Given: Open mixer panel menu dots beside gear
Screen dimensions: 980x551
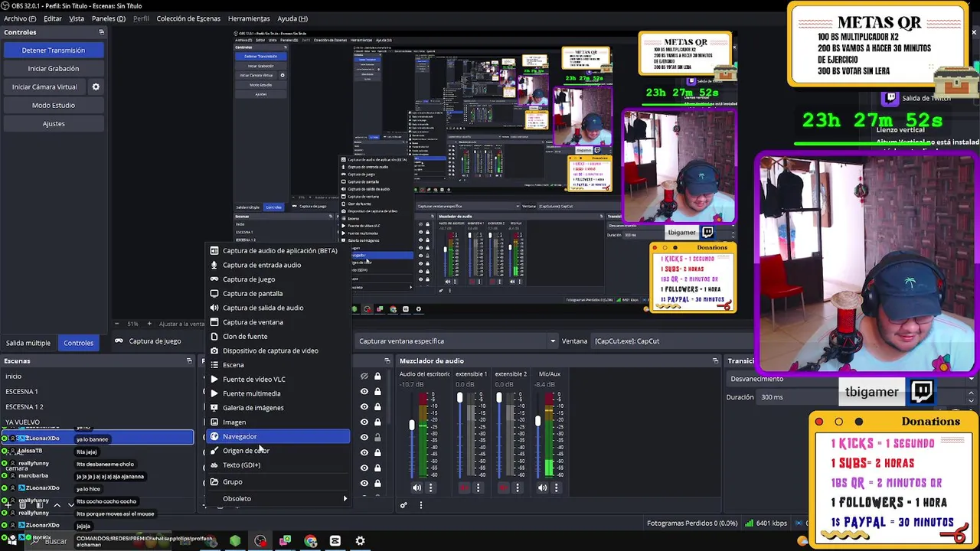Looking at the screenshot, I should point(420,505).
